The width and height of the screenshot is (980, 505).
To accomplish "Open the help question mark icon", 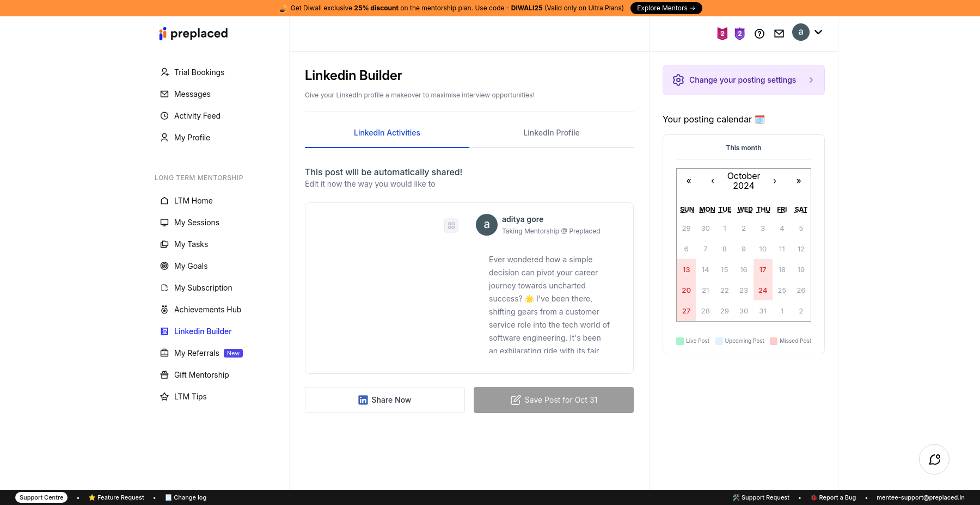I will pos(759,34).
